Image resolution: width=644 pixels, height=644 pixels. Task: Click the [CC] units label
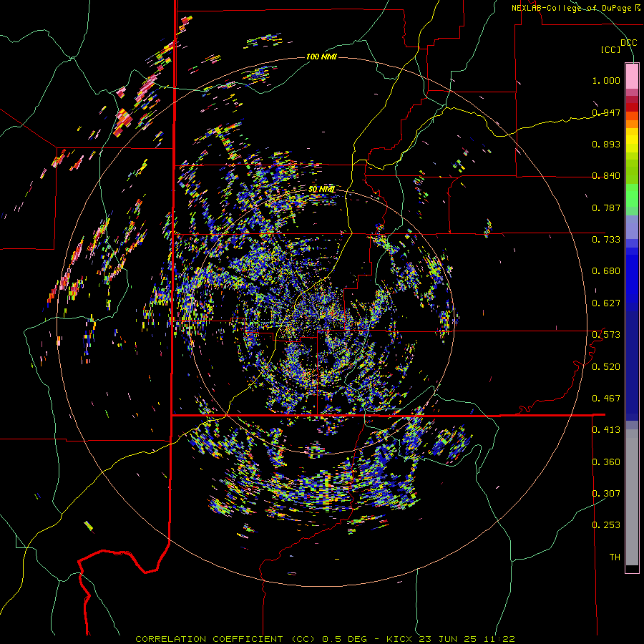(610, 49)
